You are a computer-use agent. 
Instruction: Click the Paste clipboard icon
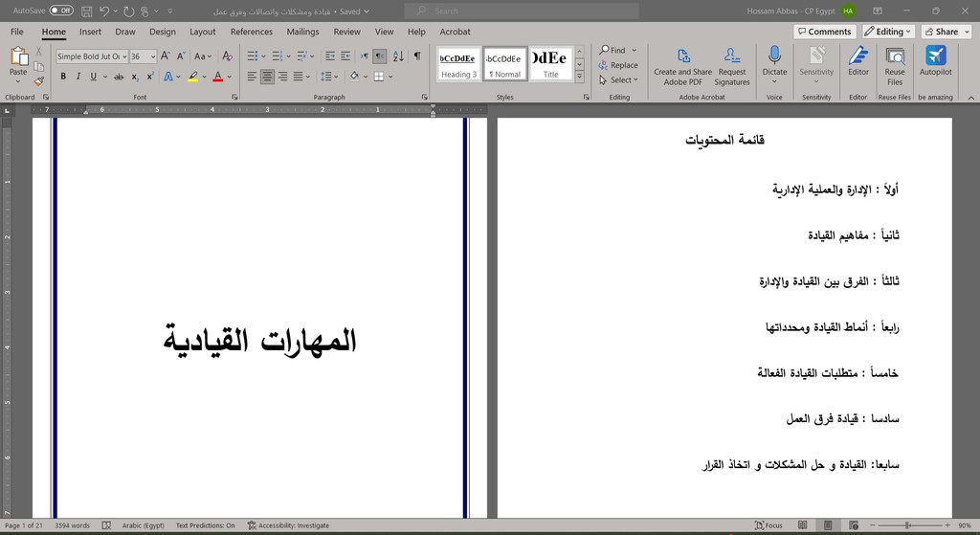click(19, 56)
